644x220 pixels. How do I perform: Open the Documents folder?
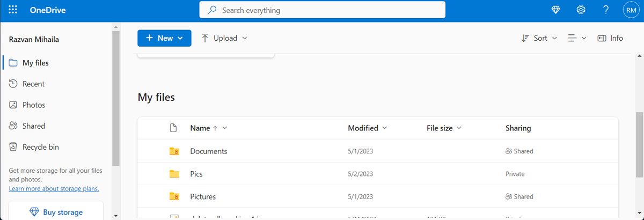[x=209, y=151]
